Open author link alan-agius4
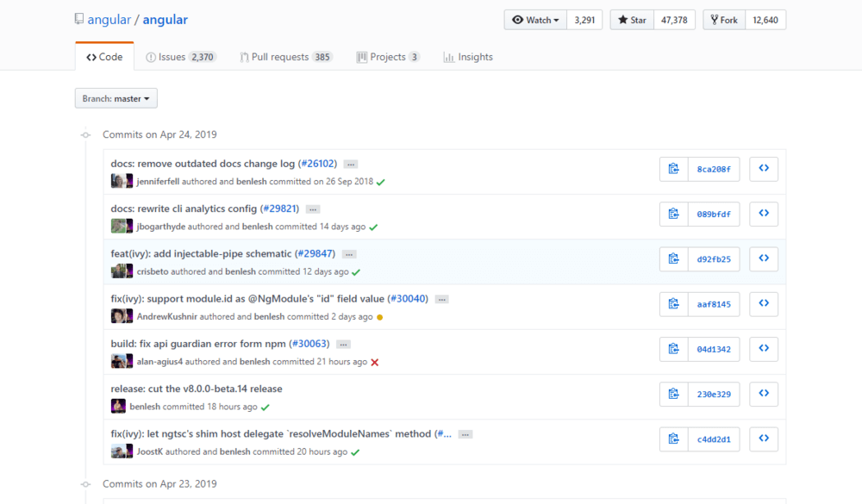The width and height of the screenshot is (862, 504). (x=159, y=362)
